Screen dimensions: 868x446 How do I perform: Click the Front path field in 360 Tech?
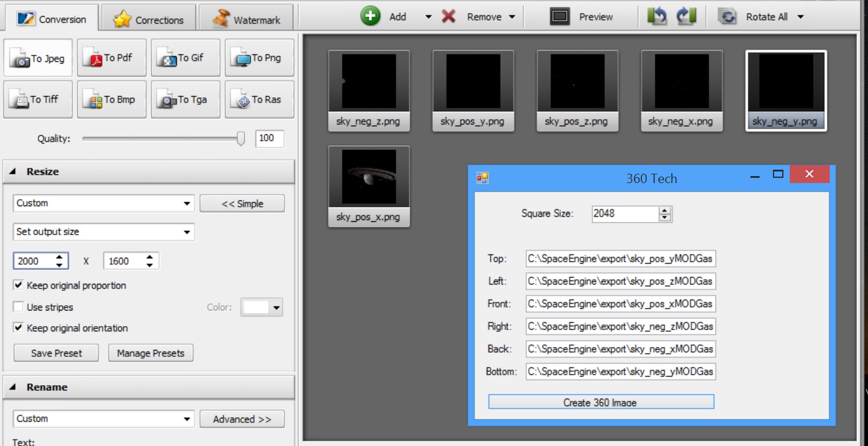point(621,304)
